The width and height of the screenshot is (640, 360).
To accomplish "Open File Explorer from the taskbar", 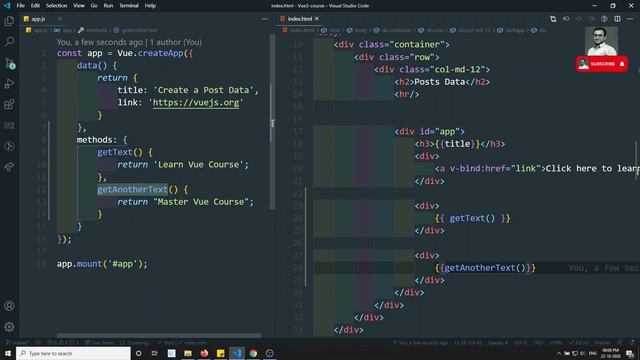I will [188, 353].
